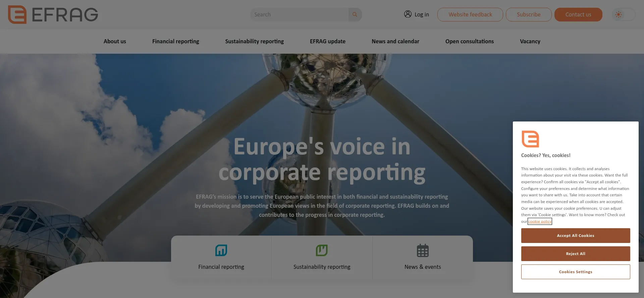644x298 pixels.
Task: Open the EFRAG update menu
Action: (x=328, y=41)
